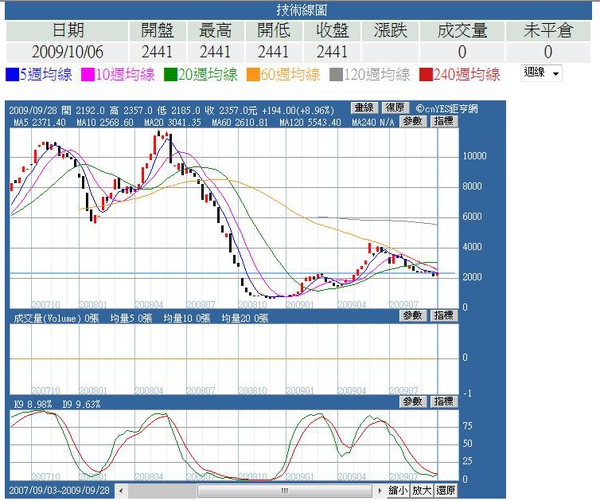This screenshot has height=501, width=600.
Task: Click the right arrow of the chart scrollbar
Action: pos(379,491)
